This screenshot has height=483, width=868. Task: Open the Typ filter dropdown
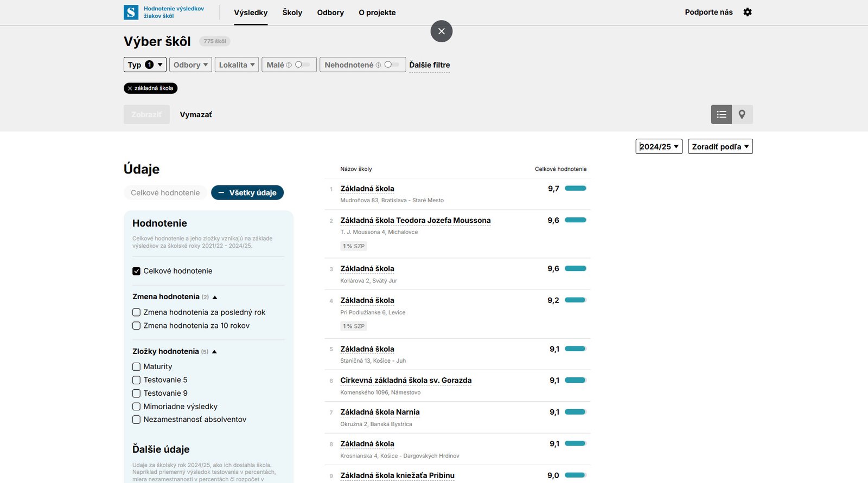pyautogui.click(x=145, y=65)
